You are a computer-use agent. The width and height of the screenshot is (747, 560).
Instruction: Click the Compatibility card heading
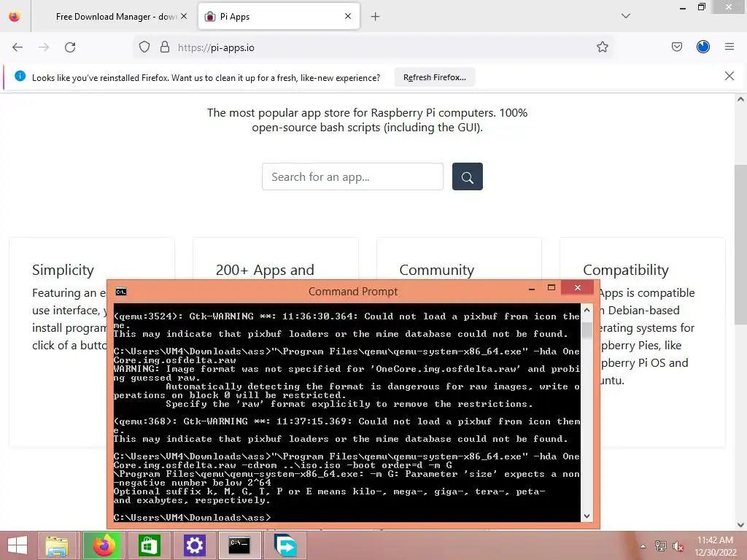pyautogui.click(x=625, y=270)
